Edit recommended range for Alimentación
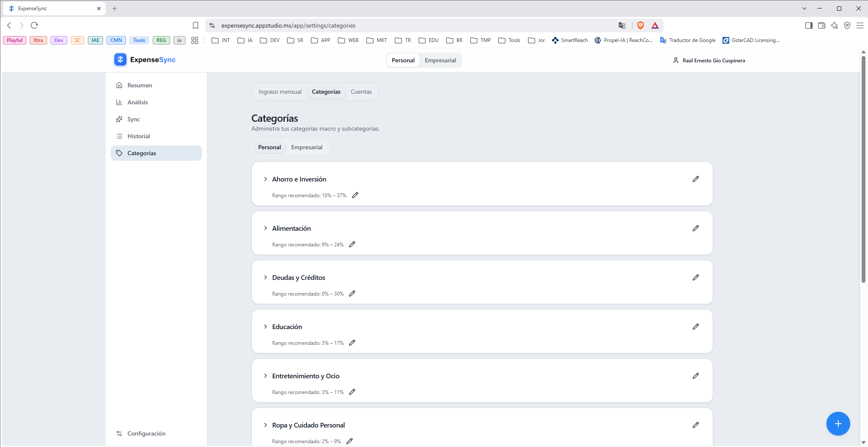868x447 pixels. pyautogui.click(x=352, y=244)
